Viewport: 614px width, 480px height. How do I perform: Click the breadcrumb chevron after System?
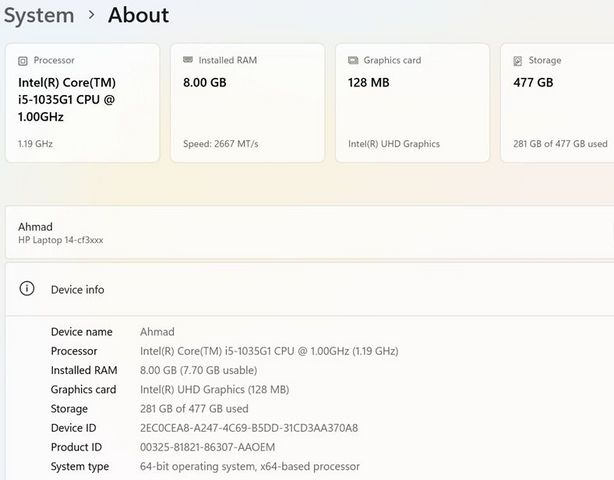(x=91, y=15)
